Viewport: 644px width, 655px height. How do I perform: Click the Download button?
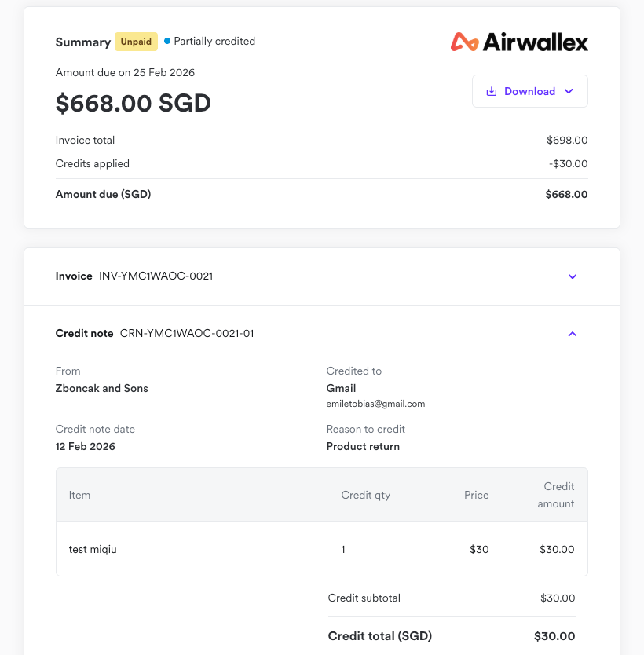529,91
